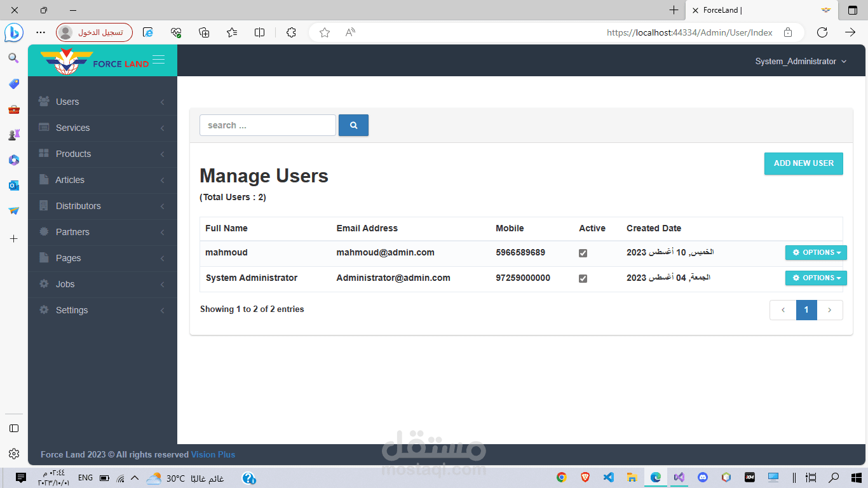This screenshot has height=488, width=868.
Task: Click the Force Land logo
Action: pos(95,62)
